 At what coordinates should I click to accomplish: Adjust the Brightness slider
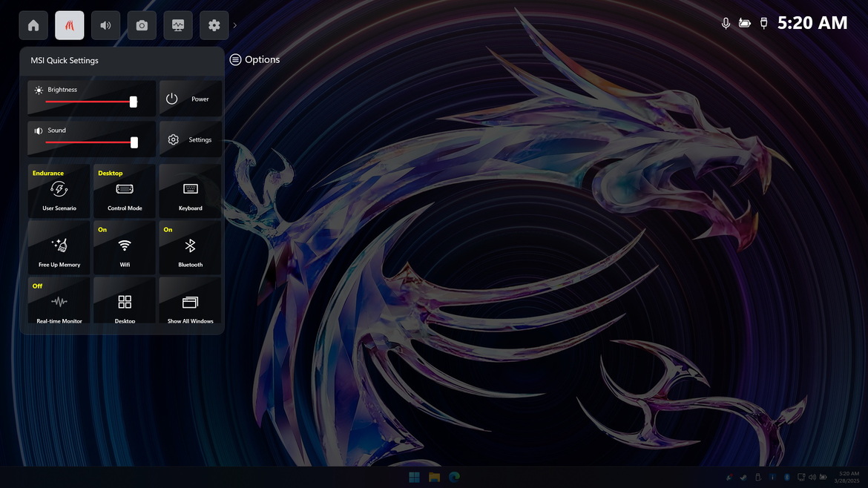pyautogui.click(x=91, y=102)
